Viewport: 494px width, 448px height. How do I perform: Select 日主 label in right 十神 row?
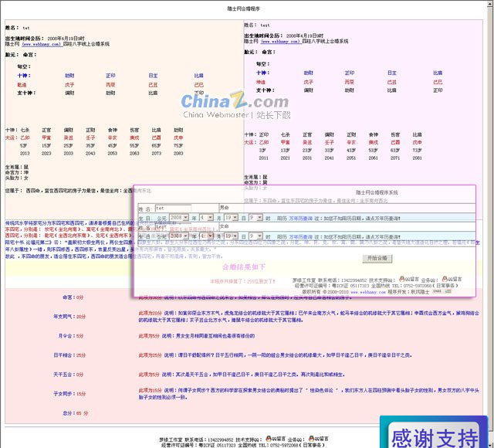coord(392,73)
